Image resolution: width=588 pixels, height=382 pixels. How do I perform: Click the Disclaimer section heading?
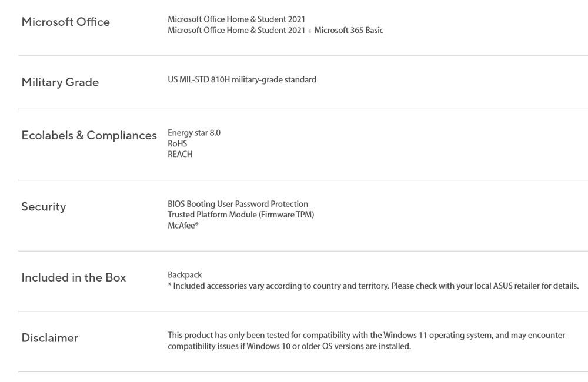49,338
